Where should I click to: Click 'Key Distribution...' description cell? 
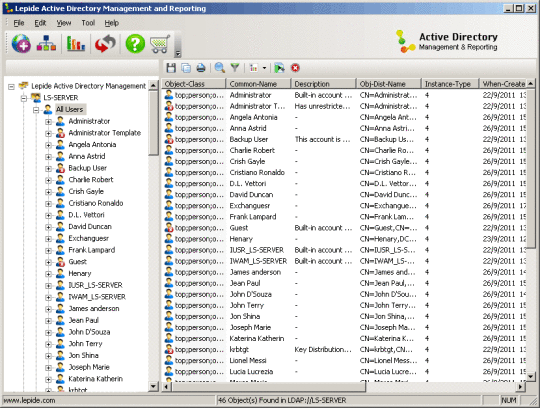coord(323,350)
